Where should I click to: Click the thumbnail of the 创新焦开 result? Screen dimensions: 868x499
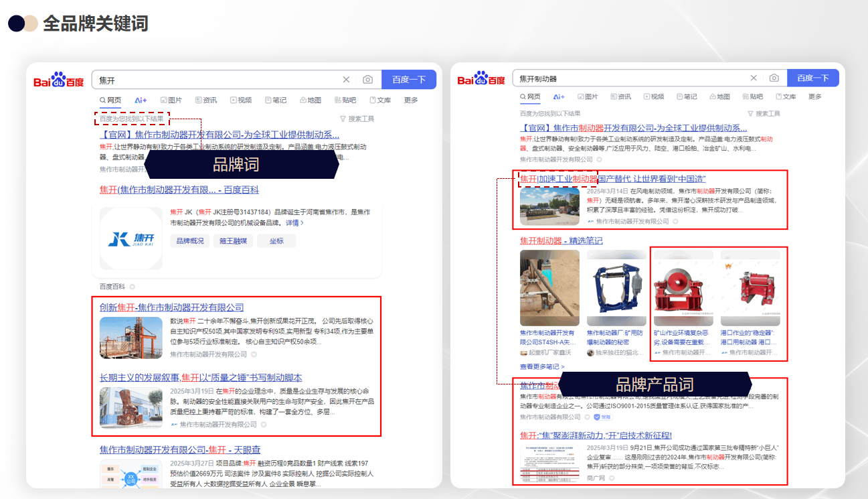131,338
